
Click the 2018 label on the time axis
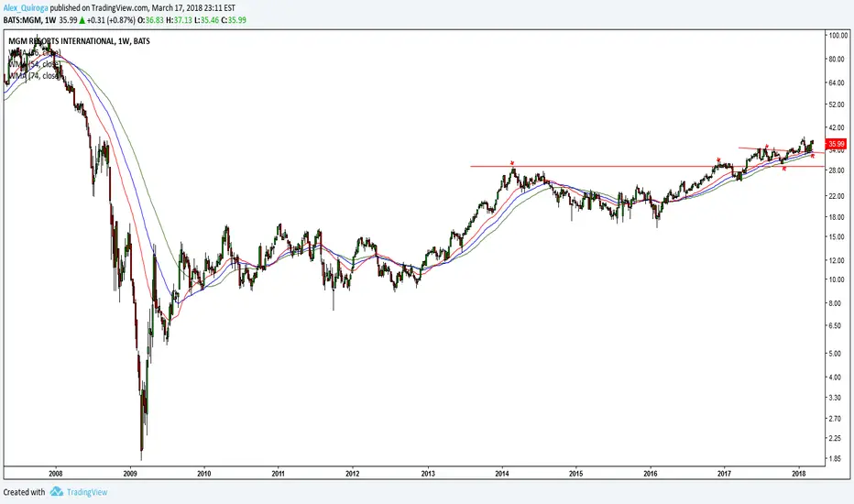799,474
